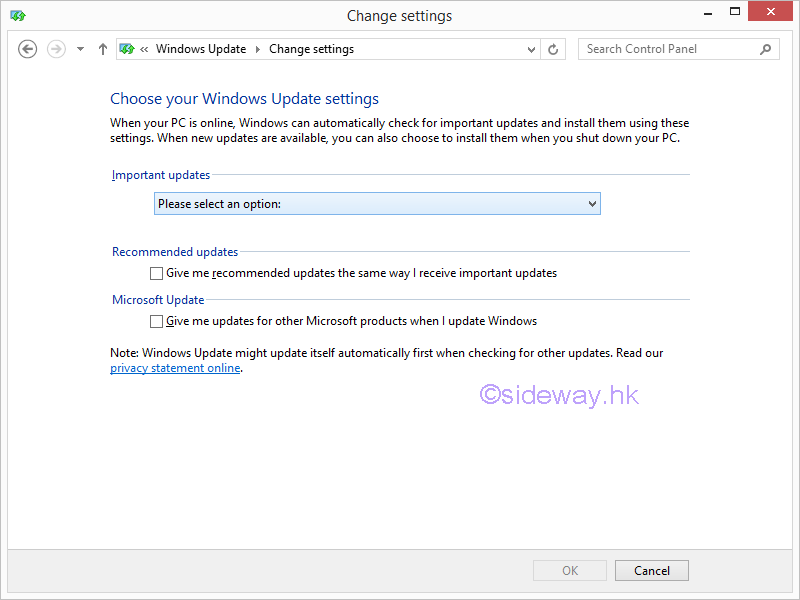Go up one level with Up arrow
The width and height of the screenshot is (800, 600).
[103, 49]
